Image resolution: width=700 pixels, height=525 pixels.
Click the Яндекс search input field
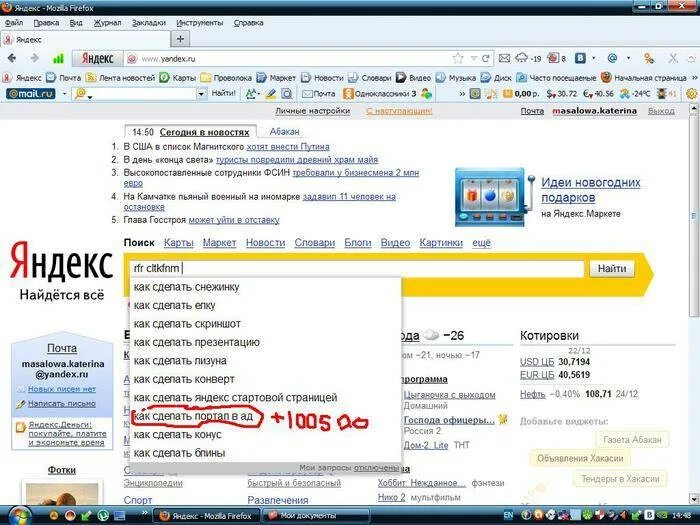357,268
